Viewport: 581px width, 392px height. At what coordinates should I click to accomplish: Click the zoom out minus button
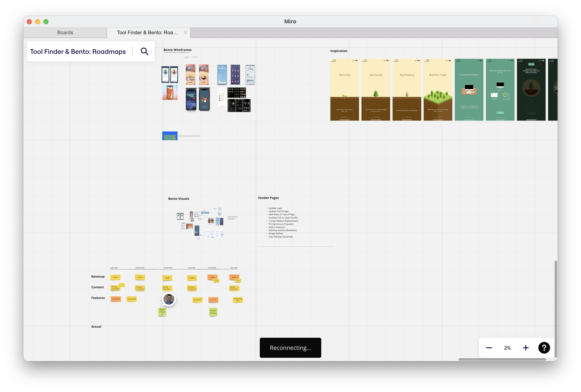coord(489,347)
